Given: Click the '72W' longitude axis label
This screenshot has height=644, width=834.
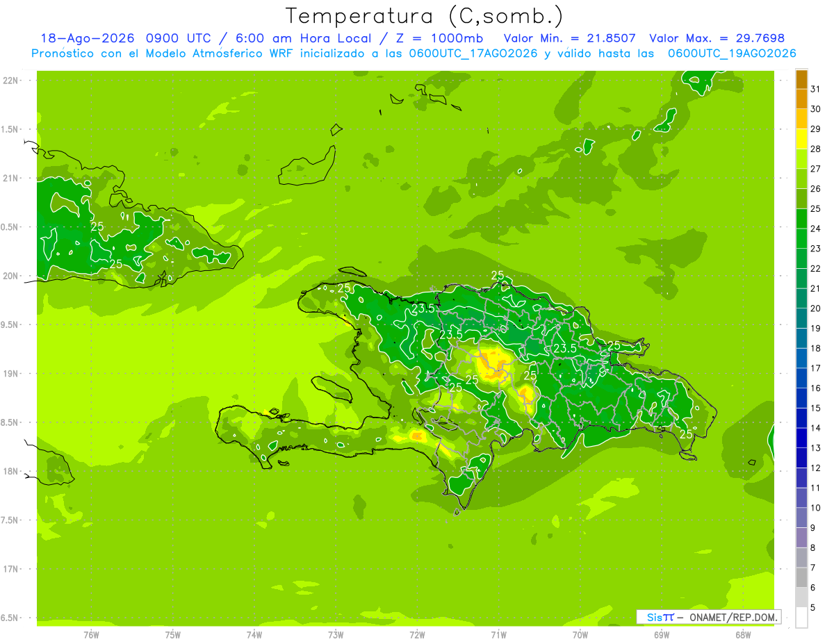Looking at the screenshot, I should [x=417, y=635].
